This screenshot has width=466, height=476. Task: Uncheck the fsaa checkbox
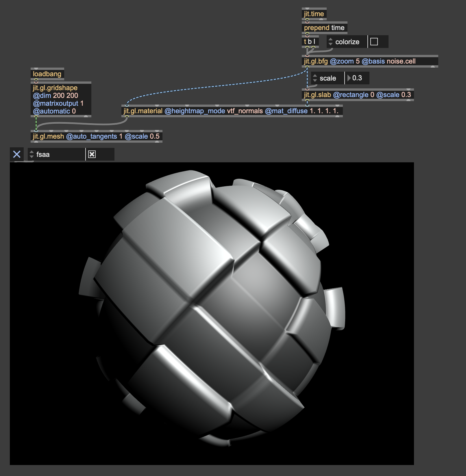[x=92, y=155]
